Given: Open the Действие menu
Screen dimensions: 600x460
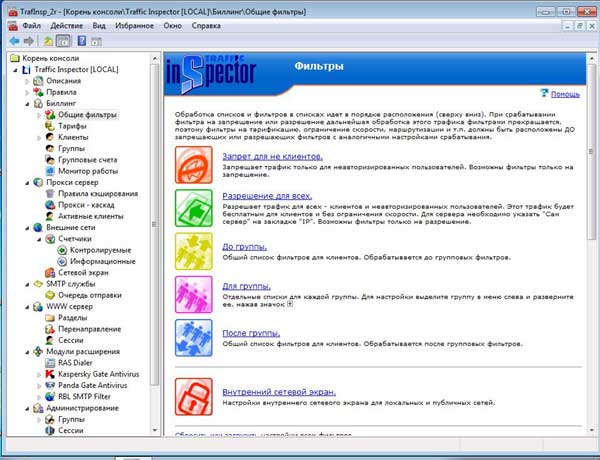Looking at the screenshot, I should tap(67, 26).
